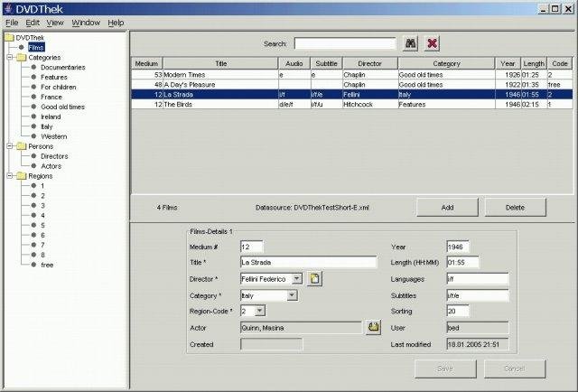Click the actor selection icon beside Quinn, Masina
Screen dimensions: 578x392
click(373, 327)
